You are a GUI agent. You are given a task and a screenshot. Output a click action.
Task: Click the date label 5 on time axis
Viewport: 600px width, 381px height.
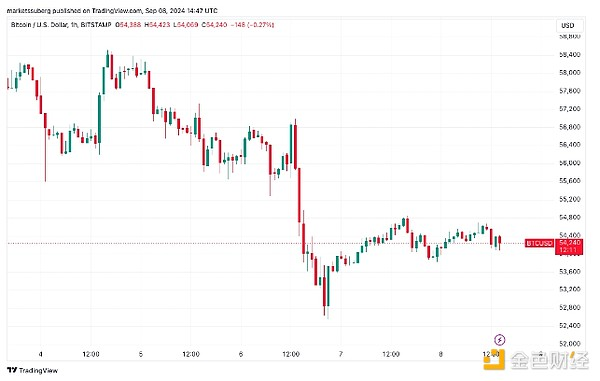(x=140, y=354)
